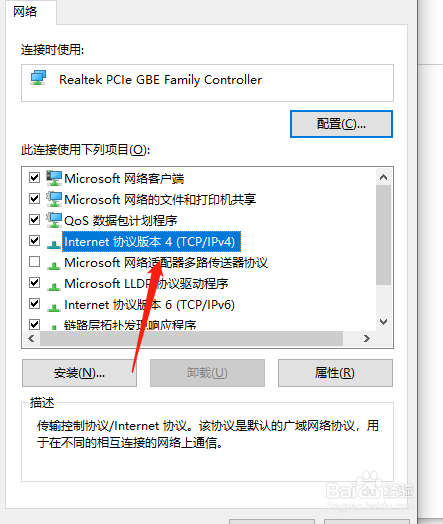This screenshot has width=443, height=524.
Task: Enable the 网络适配器多路传送器协议 checkbox
Action: pyautogui.click(x=34, y=262)
